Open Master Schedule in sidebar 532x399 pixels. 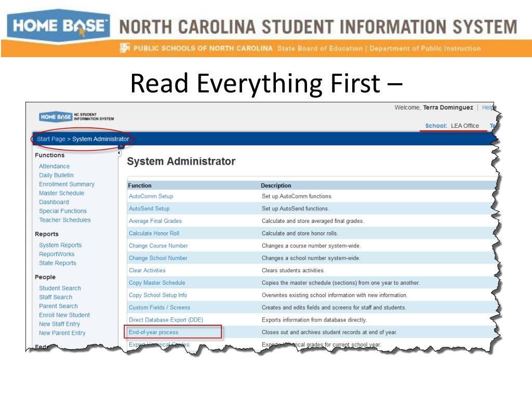61,193
